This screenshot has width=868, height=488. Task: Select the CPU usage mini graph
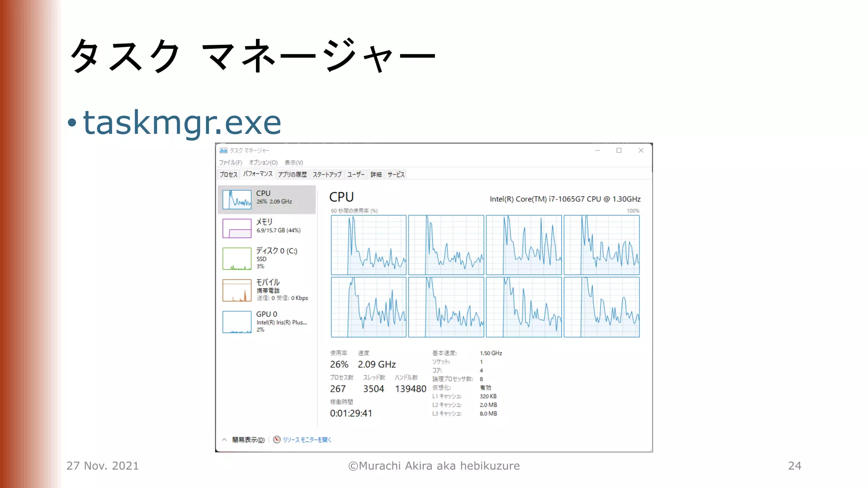click(237, 200)
